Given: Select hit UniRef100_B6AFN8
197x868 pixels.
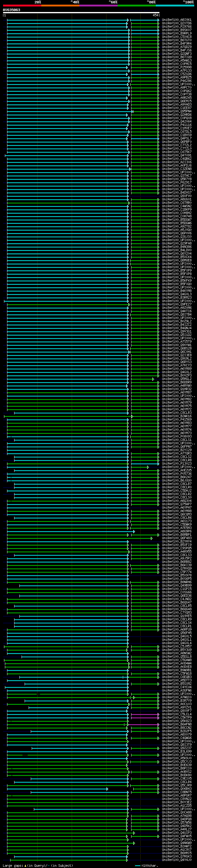Looking at the screenshot, I should click(x=176, y=724).
